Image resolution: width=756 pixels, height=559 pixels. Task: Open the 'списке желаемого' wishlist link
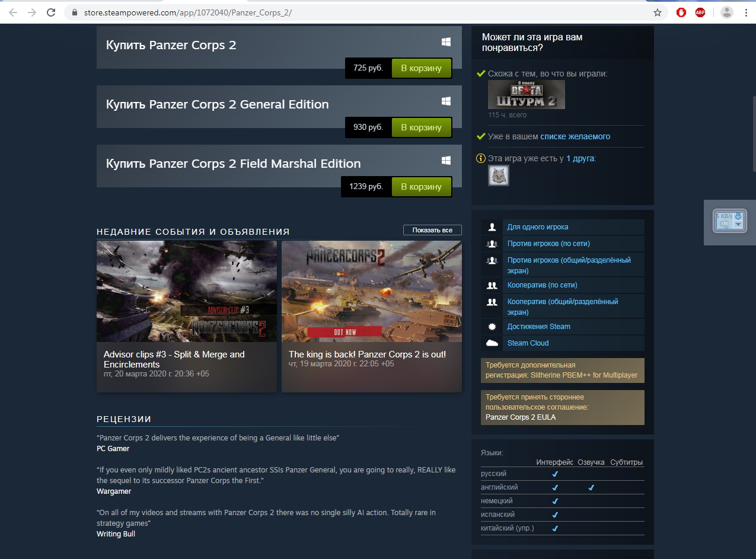[x=575, y=136]
